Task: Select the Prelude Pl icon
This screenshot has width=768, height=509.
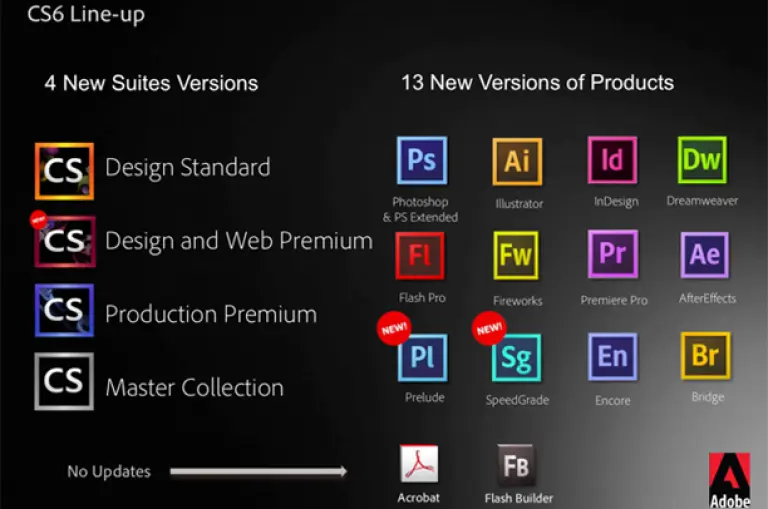Action: (423, 357)
